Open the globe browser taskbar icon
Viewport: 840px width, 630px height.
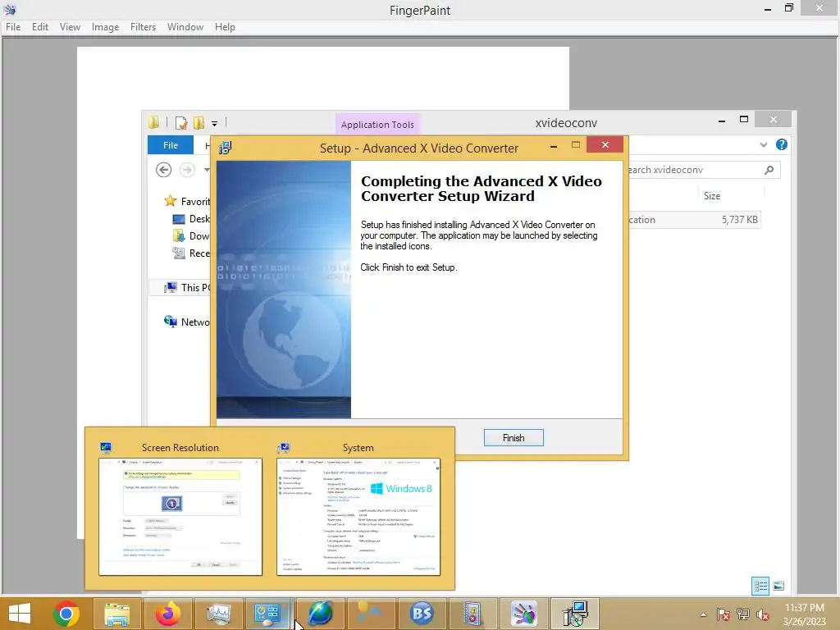[x=320, y=614]
